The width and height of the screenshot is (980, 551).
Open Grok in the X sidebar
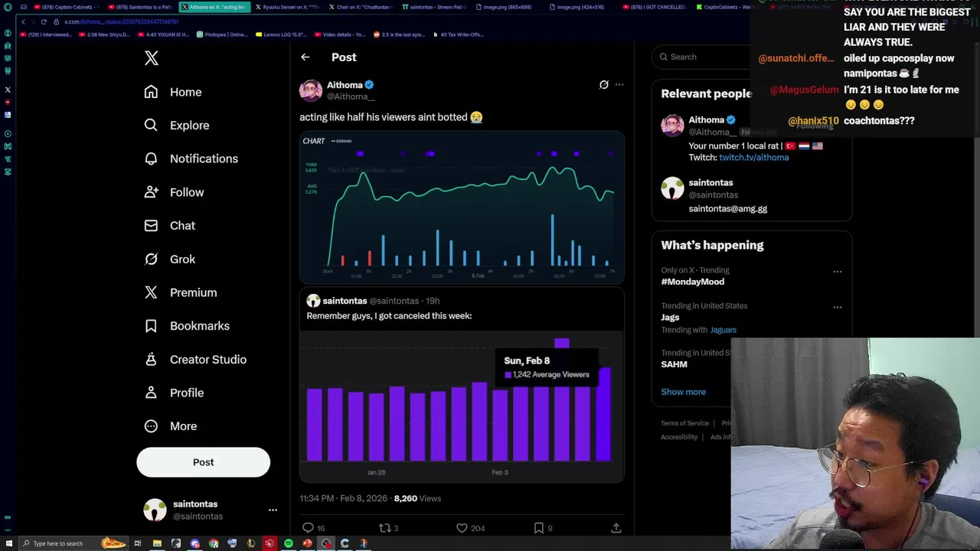[170, 259]
